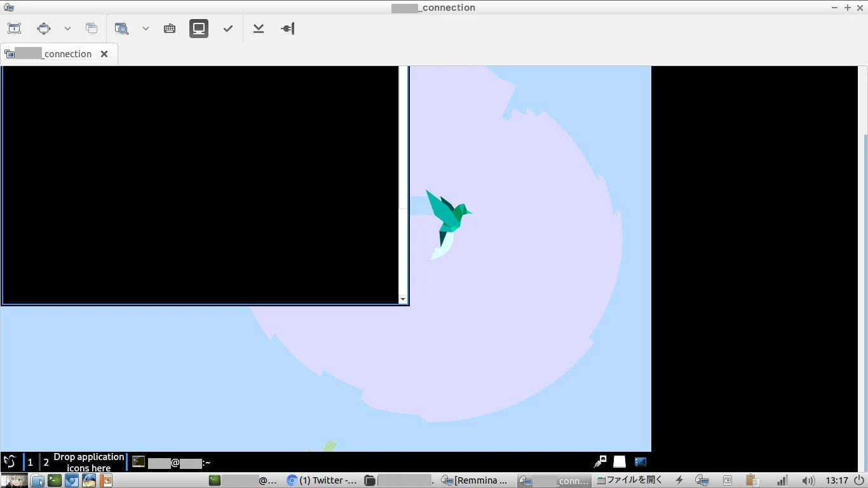The height and width of the screenshot is (488, 868).
Task: Launch Chromium browser from quick-launch bar
Action: (72, 481)
